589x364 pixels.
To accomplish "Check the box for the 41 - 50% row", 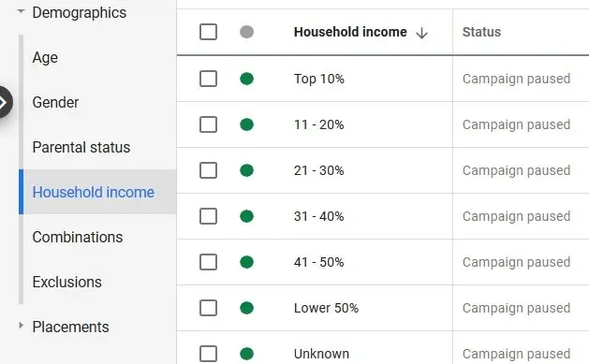I will pos(208,262).
